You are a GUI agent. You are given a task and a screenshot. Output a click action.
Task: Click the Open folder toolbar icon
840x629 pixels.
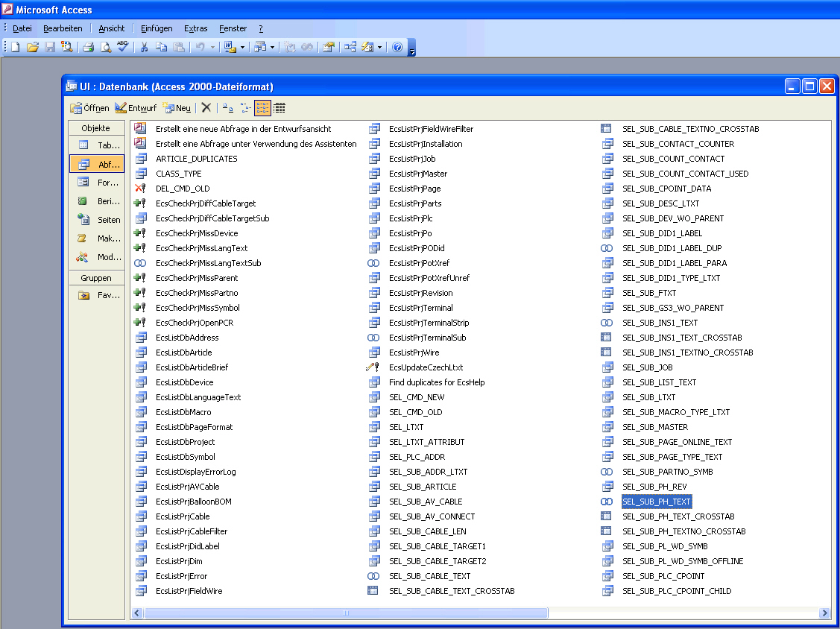pos(32,47)
